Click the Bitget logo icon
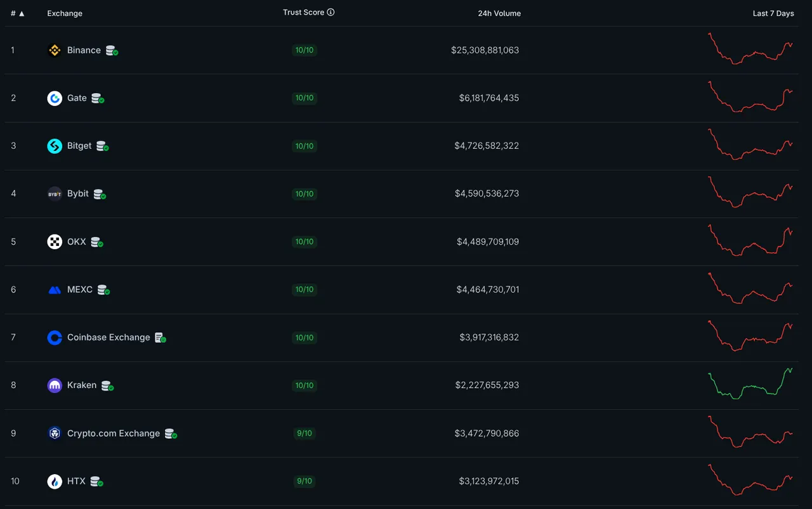 [x=55, y=146]
